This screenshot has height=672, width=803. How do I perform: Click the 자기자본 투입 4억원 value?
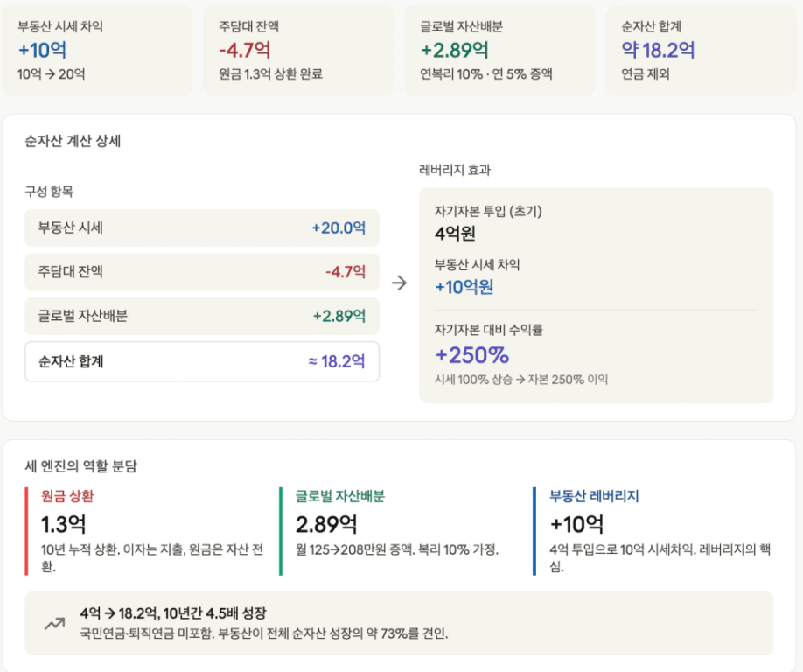(455, 234)
